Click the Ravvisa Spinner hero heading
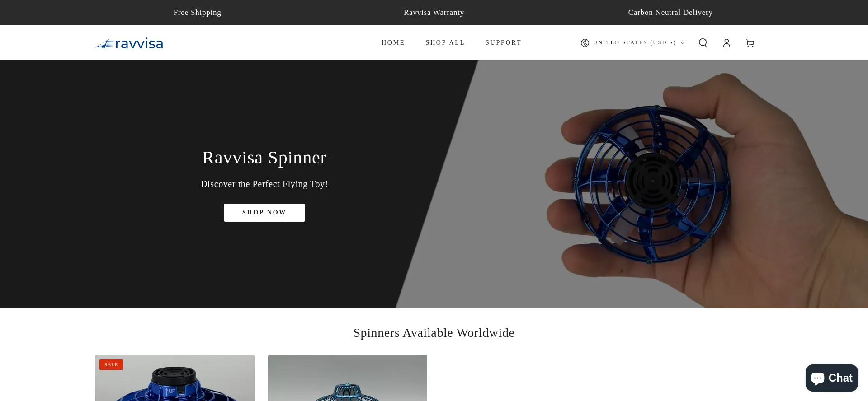 point(264,158)
